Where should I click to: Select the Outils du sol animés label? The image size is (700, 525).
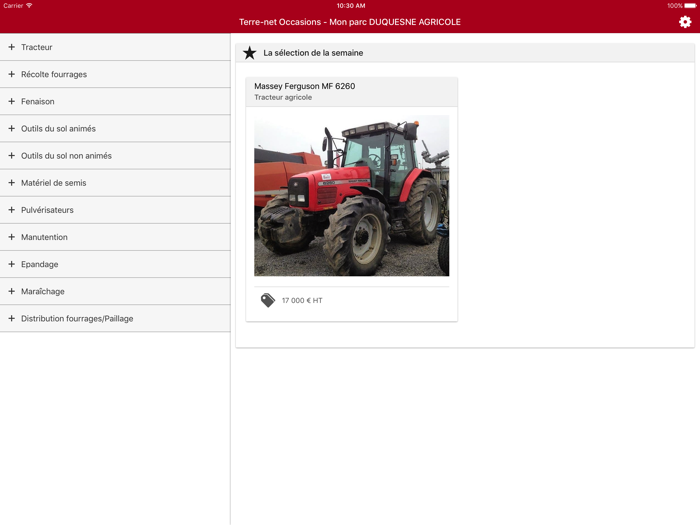tap(58, 129)
